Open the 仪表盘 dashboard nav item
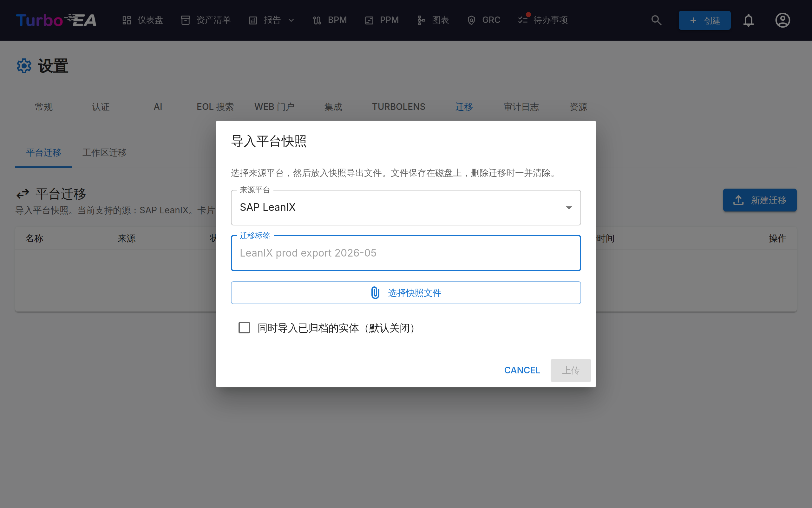The image size is (812, 508). click(x=142, y=20)
